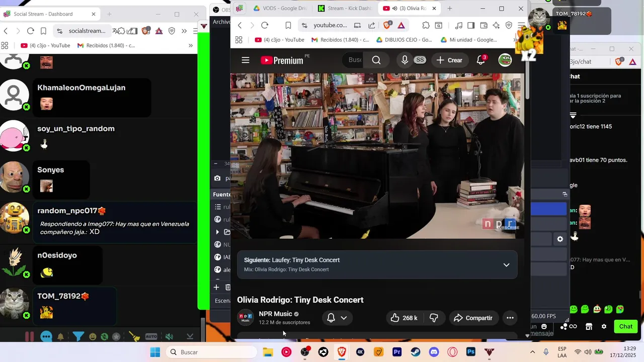Open the Brave wallet icon
The image size is (644, 362).
pos(484,25)
